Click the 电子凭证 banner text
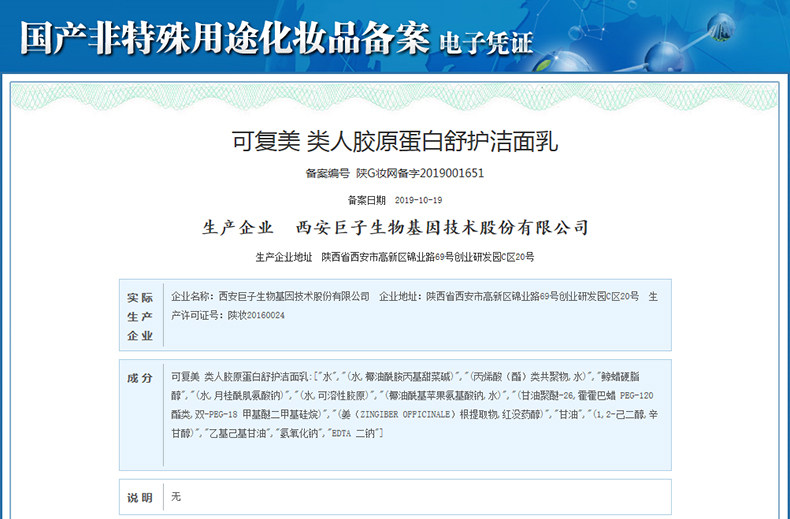 (486, 43)
